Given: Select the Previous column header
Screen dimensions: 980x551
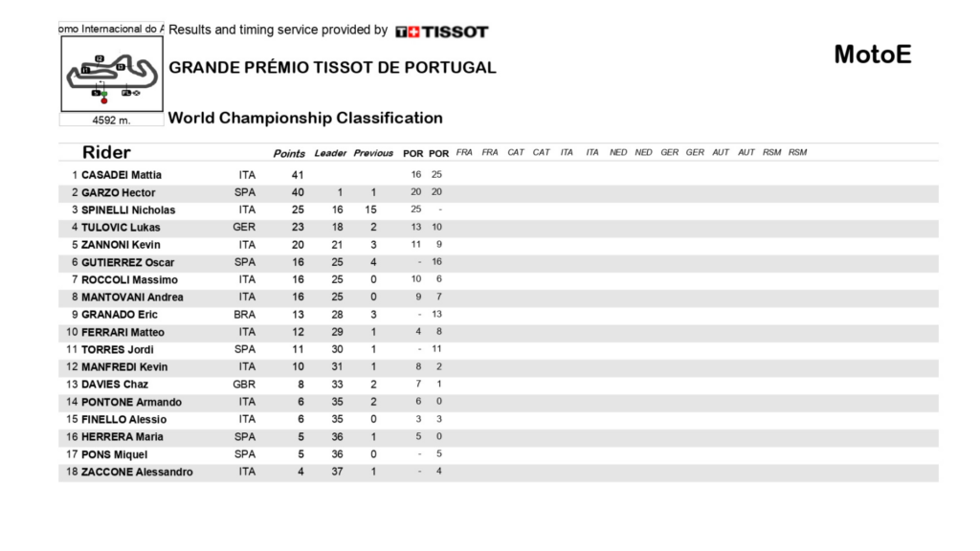Looking at the screenshot, I should (x=373, y=153).
